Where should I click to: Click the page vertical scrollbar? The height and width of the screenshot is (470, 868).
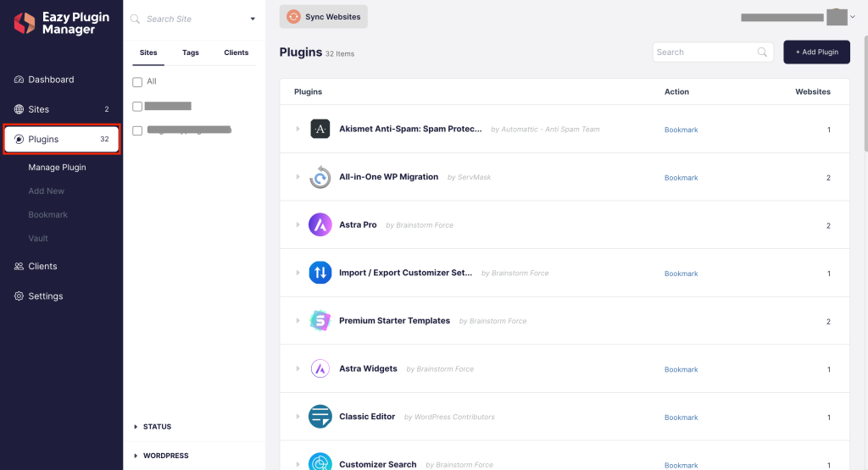click(x=865, y=93)
